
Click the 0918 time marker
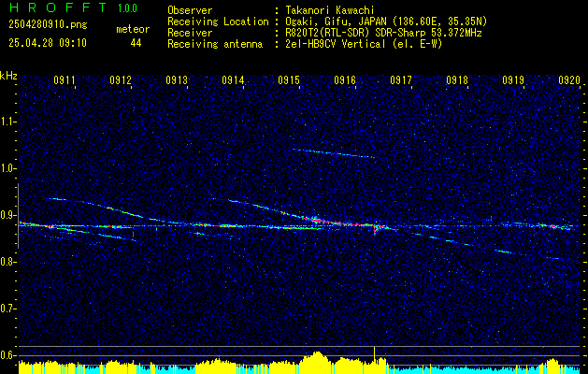tap(457, 80)
